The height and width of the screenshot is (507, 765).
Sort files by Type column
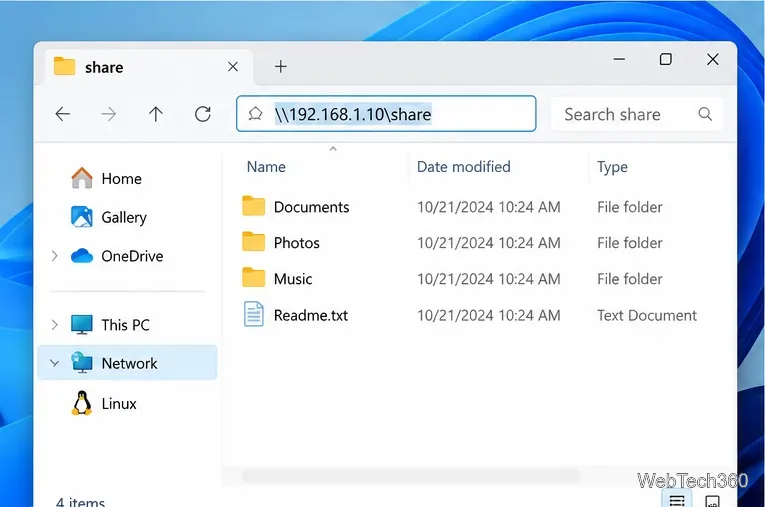(x=612, y=167)
